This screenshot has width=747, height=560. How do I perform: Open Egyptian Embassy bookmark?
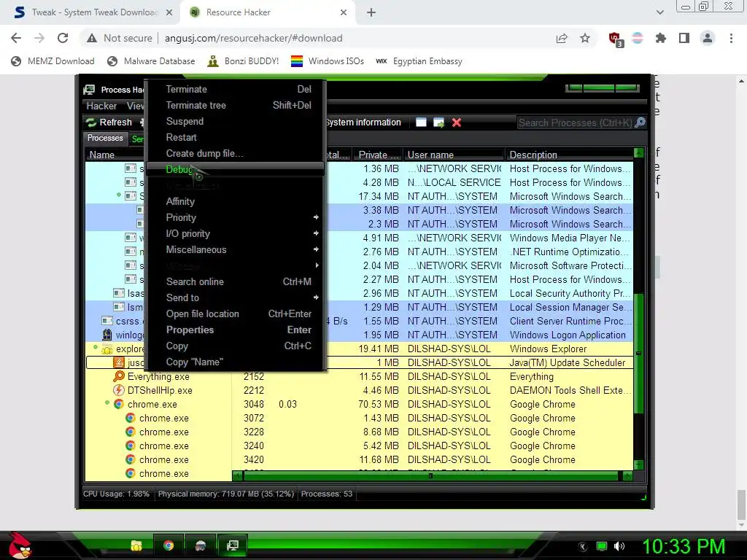[x=419, y=61]
